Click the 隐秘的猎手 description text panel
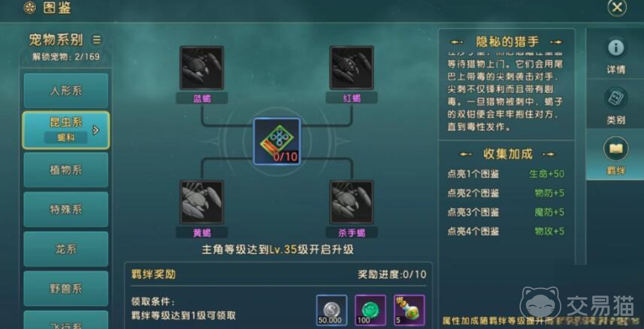This screenshot has width=644, height=329. point(506,90)
